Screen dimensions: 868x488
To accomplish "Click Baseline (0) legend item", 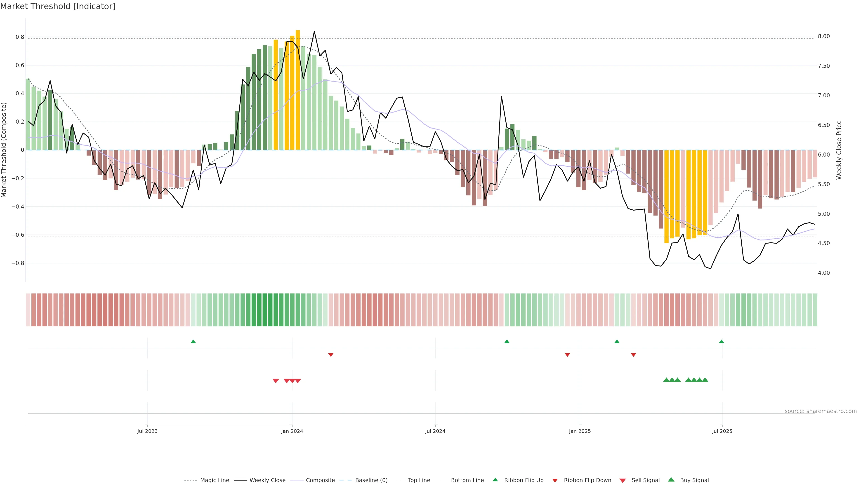I will [x=371, y=480].
